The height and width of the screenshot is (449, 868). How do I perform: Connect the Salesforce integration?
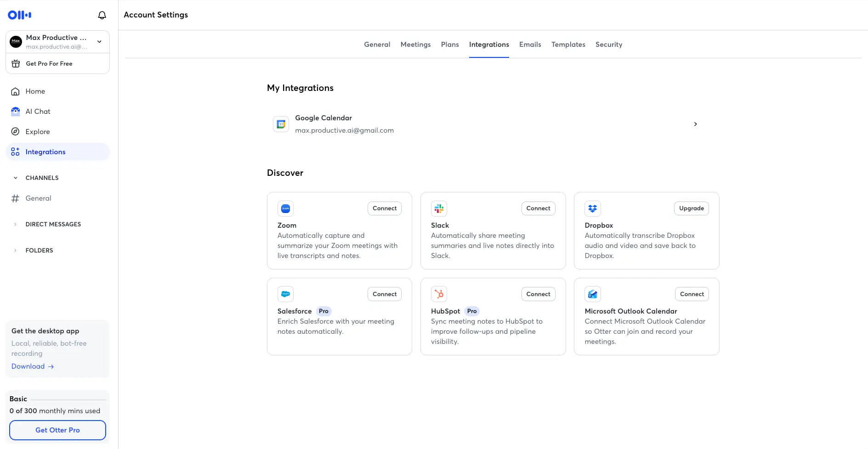click(385, 294)
